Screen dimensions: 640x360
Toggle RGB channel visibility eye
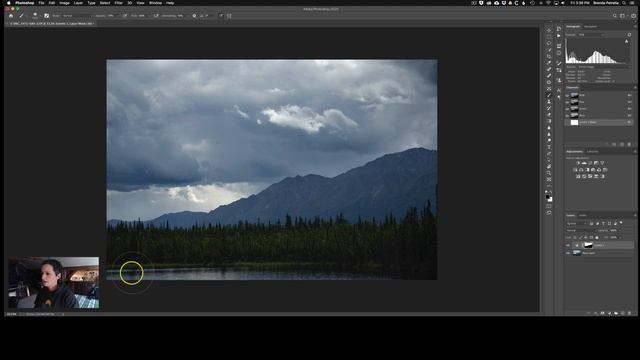[x=567, y=95]
